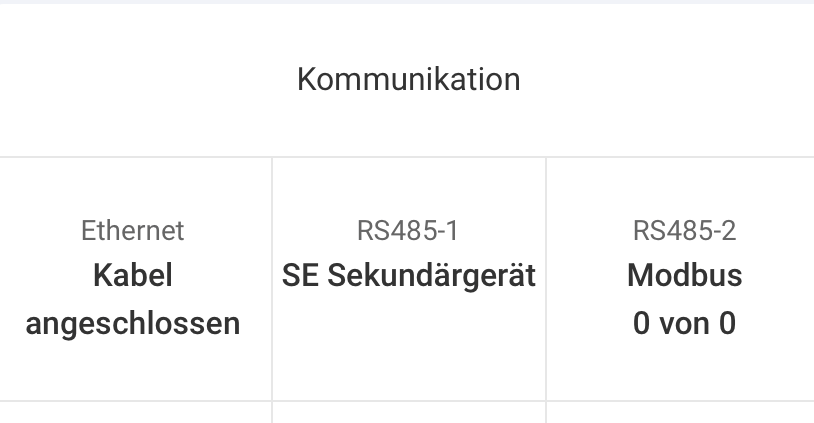Screen dimensions: 814x423
Task: Tap the Modbus protocol text
Action: [684, 275]
